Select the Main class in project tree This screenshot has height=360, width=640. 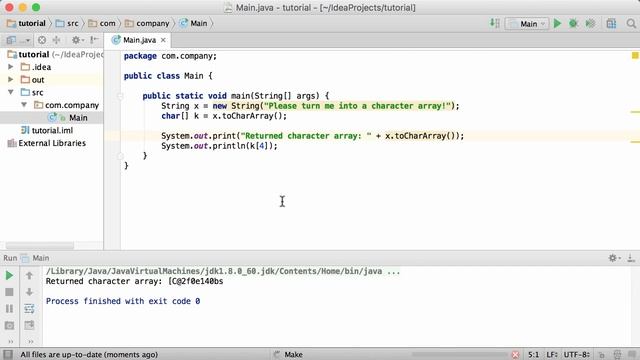click(x=51, y=118)
